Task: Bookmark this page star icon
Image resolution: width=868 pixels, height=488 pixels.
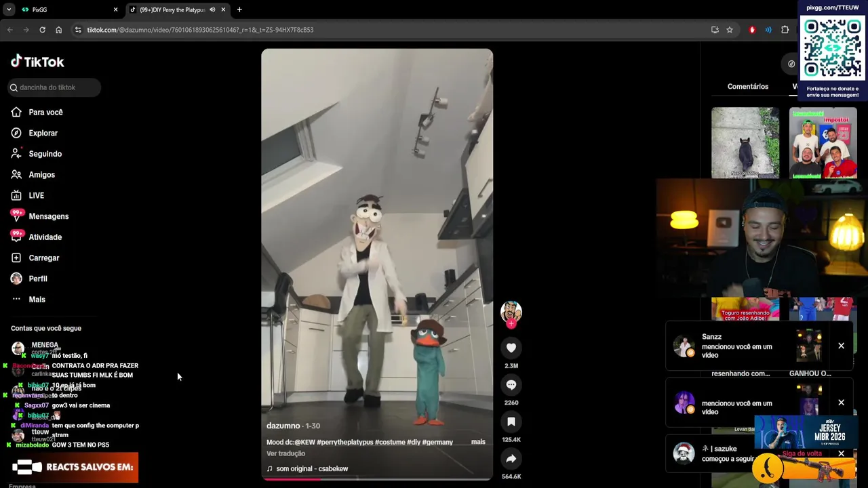Action: (730, 30)
